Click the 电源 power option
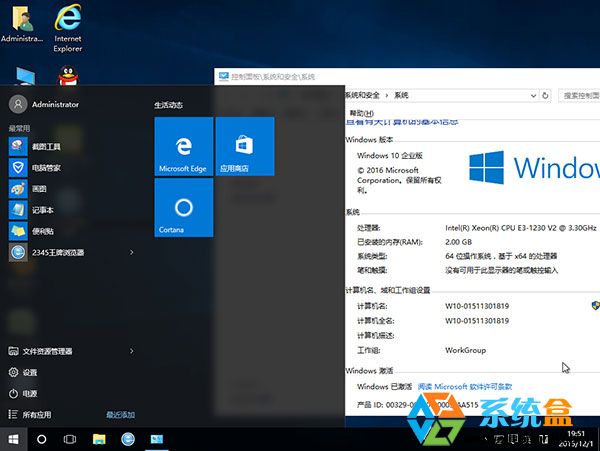This screenshot has width=600, height=451. (23, 394)
